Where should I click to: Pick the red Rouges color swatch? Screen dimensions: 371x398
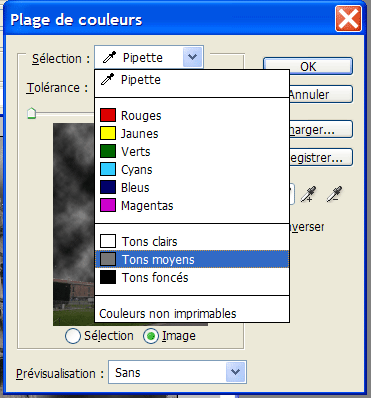click(x=108, y=115)
